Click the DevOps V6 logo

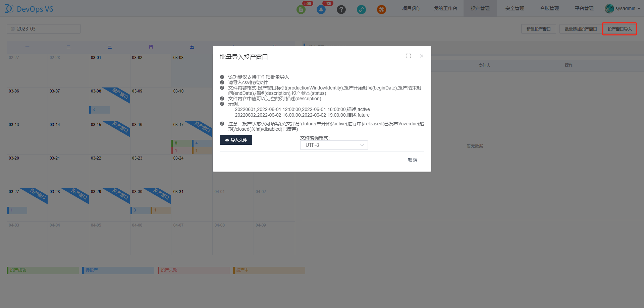(29, 9)
